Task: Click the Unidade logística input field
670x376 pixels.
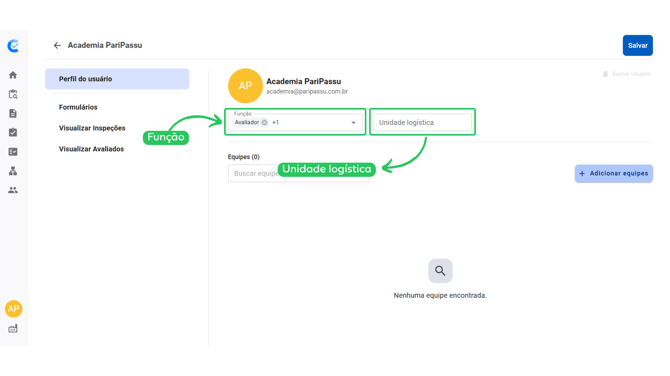Action: pos(422,123)
